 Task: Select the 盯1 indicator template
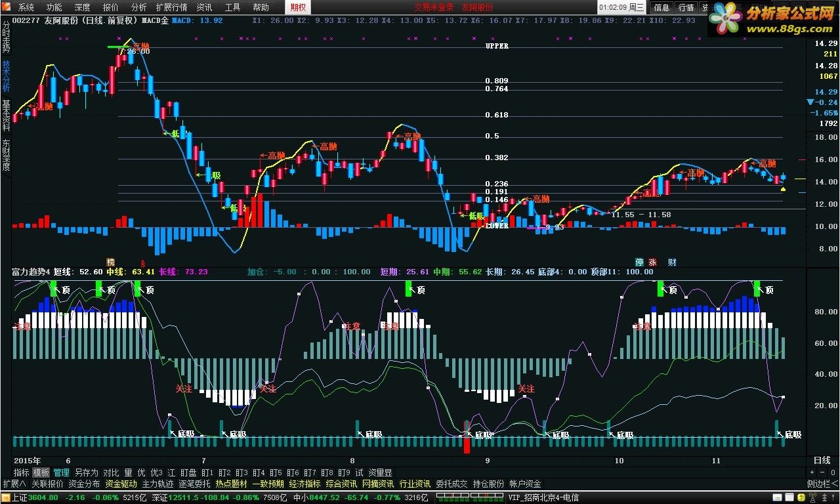pos(207,472)
